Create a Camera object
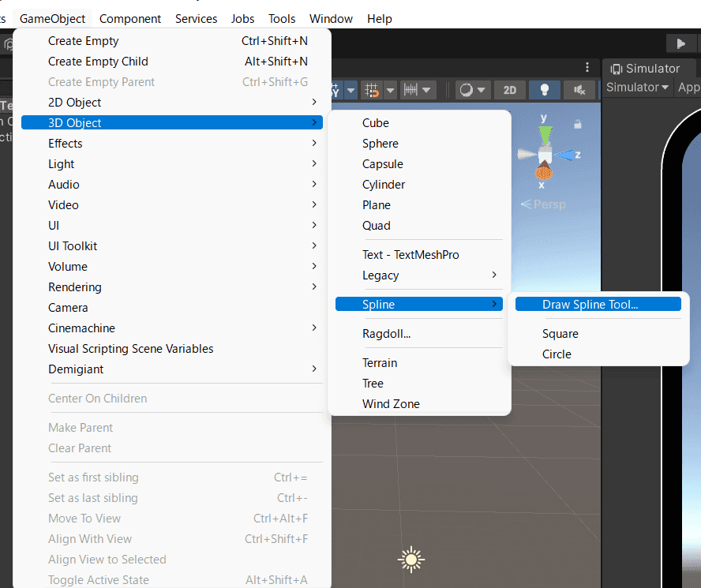 pyautogui.click(x=172, y=308)
